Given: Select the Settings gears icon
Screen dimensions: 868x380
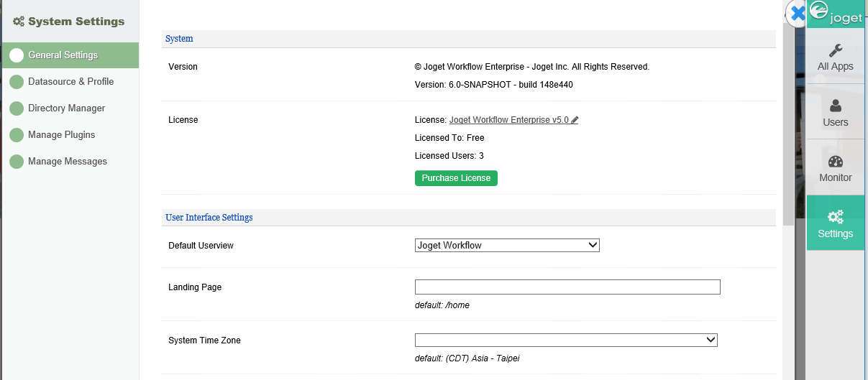Looking at the screenshot, I should click(x=835, y=217).
